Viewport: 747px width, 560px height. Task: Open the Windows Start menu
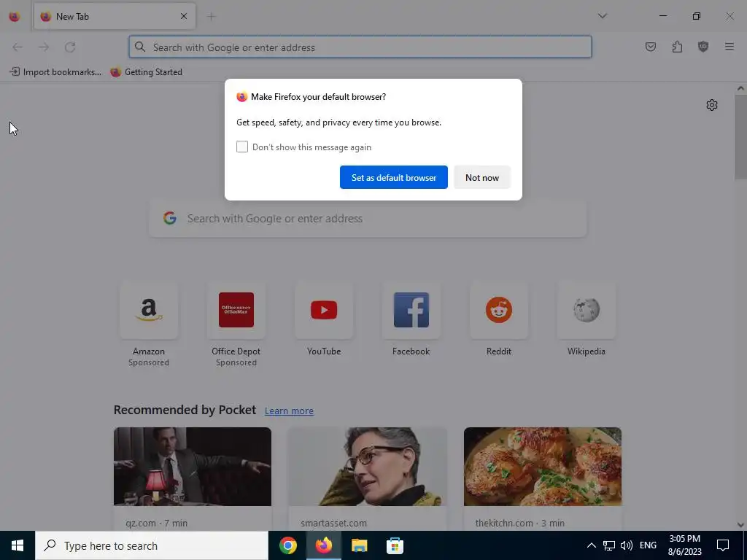18,545
